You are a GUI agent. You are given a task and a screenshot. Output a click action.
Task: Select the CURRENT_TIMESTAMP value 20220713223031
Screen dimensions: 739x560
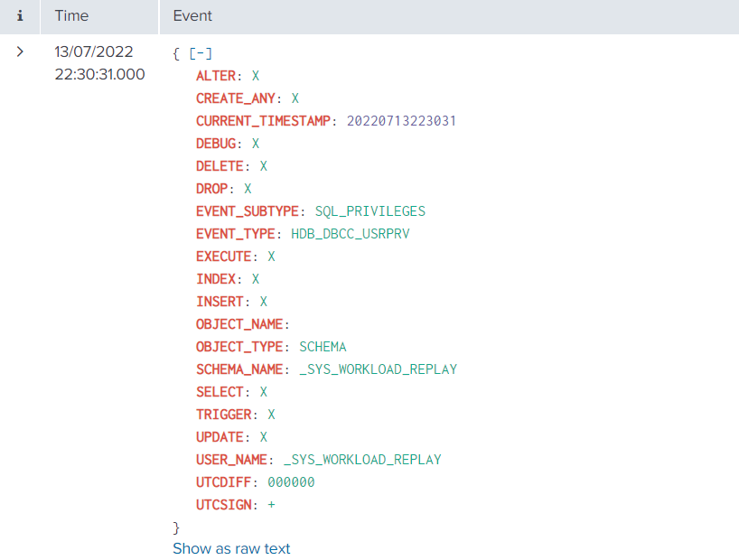tap(401, 121)
